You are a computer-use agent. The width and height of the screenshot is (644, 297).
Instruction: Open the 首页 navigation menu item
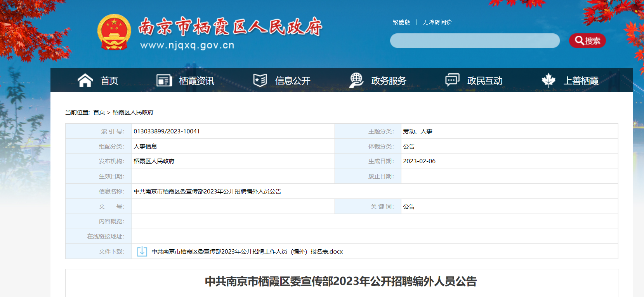pyautogui.click(x=109, y=81)
